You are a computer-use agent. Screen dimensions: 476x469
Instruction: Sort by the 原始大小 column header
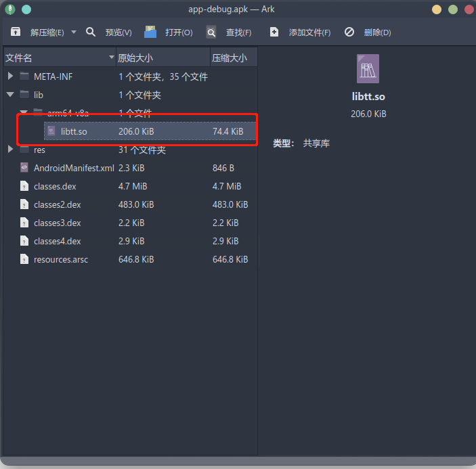[x=163, y=58]
